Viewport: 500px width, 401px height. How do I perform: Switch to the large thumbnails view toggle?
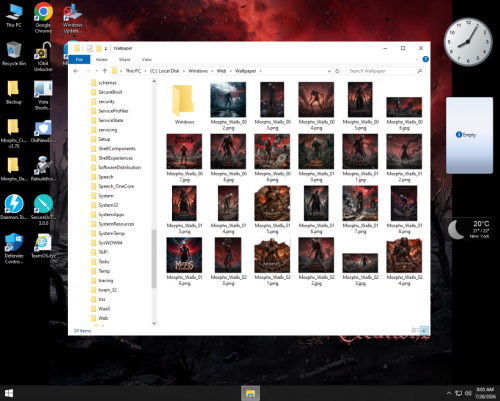(424, 330)
